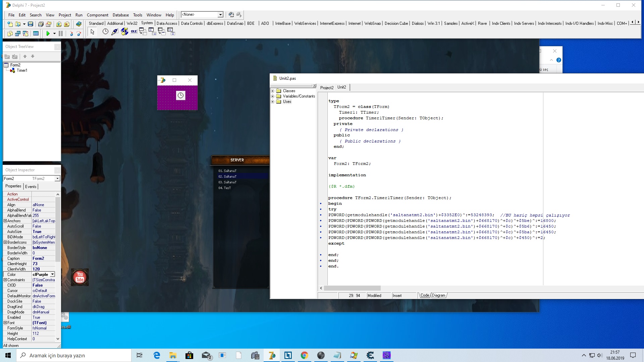This screenshot has height=362, width=644.
Task: Click the code editor horizontal scrollbar thumb
Action: pos(352,288)
